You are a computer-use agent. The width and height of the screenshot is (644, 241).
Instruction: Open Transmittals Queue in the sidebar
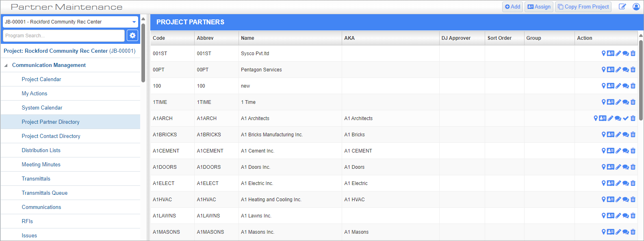tap(45, 193)
